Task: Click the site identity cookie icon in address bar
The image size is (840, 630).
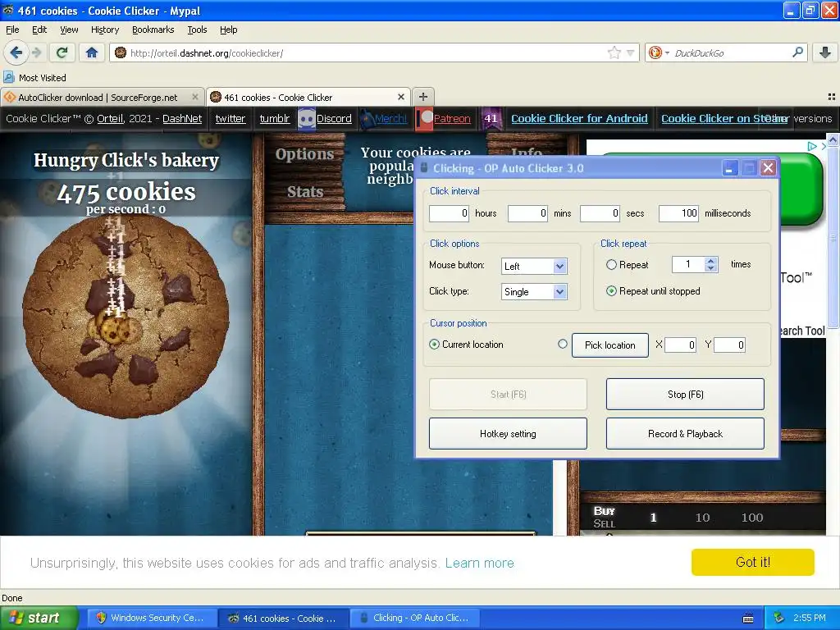Action: click(121, 52)
